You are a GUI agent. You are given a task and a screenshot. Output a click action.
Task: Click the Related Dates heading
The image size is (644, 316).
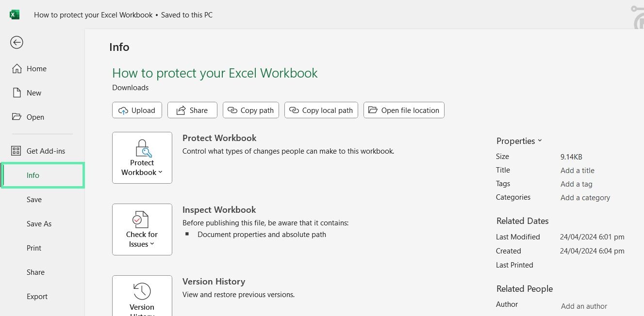[522, 221]
